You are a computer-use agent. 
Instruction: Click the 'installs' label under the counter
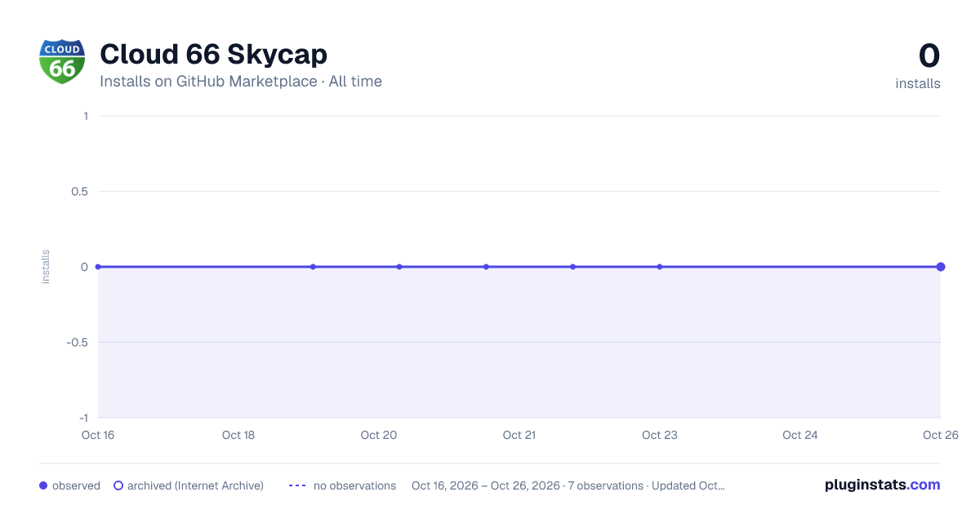point(918,83)
